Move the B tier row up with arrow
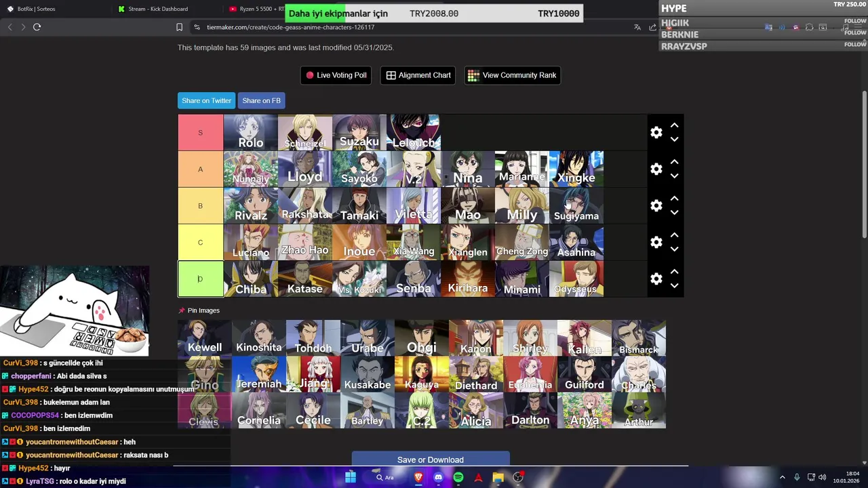The height and width of the screenshot is (488, 868). click(x=674, y=199)
